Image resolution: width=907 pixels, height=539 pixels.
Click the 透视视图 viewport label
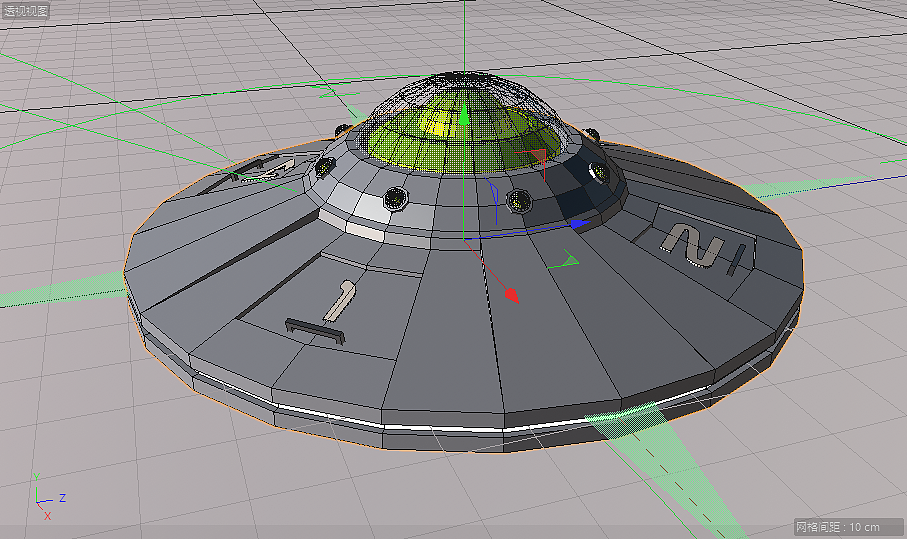click(26, 10)
